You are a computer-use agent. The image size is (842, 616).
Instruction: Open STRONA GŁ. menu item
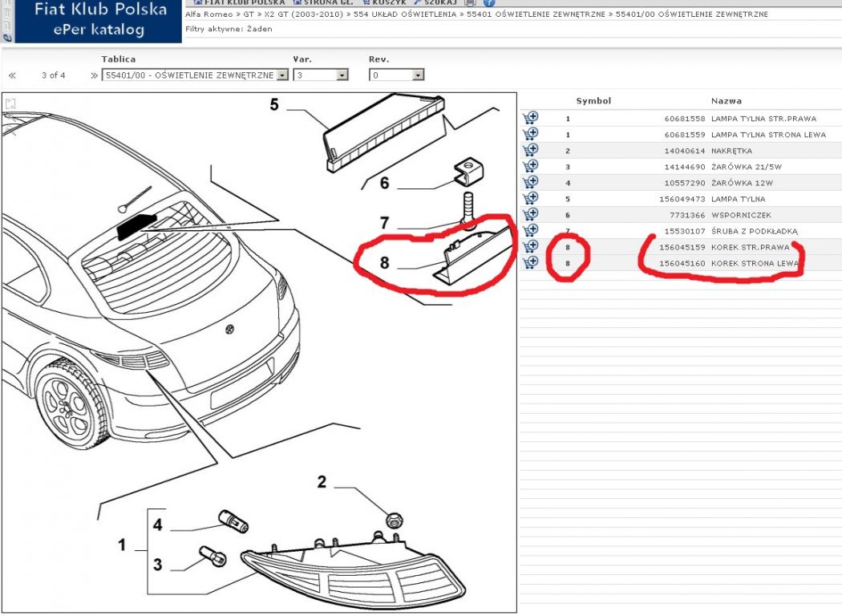(x=323, y=2)
